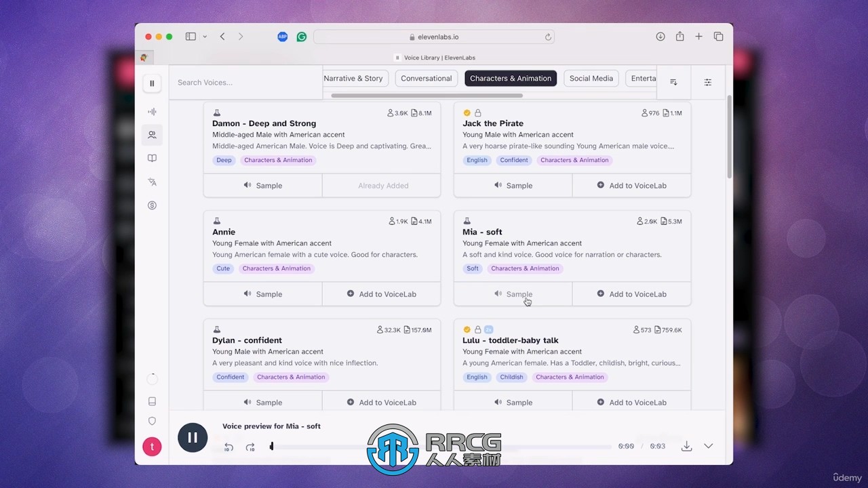
Task: Open the Voices people icon in sidebar
Action: [x=152, y=135]
